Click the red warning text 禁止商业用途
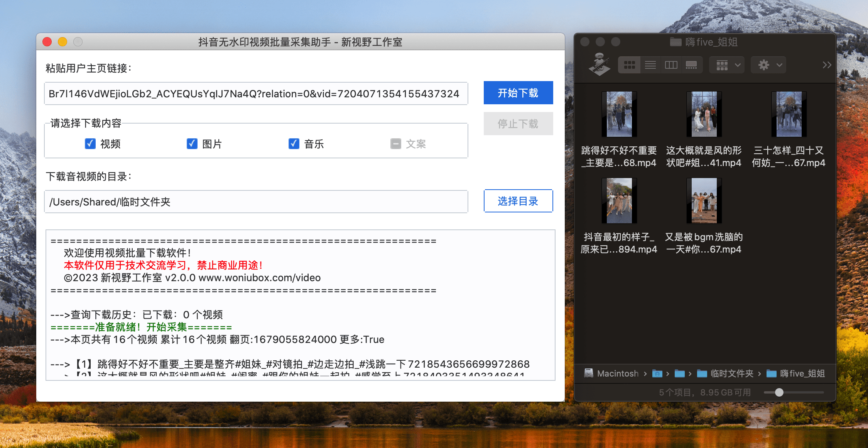 tap(230, 265)
